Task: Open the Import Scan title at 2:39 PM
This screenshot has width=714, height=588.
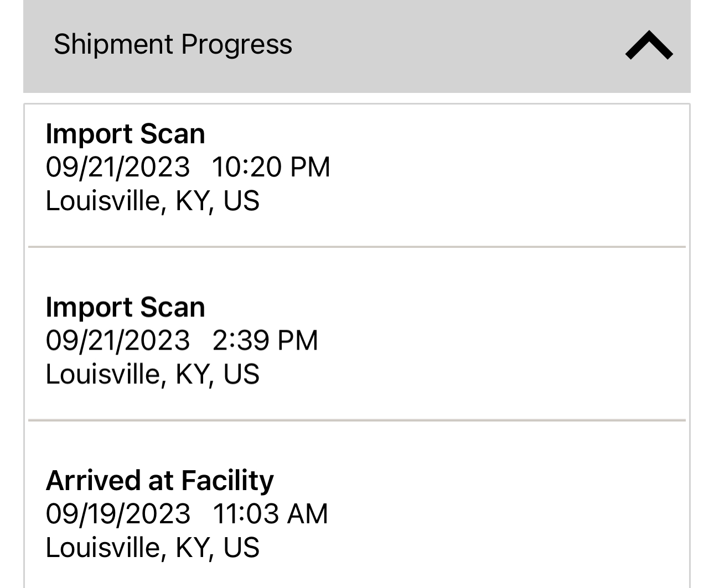Action: (x=125, y=307)
